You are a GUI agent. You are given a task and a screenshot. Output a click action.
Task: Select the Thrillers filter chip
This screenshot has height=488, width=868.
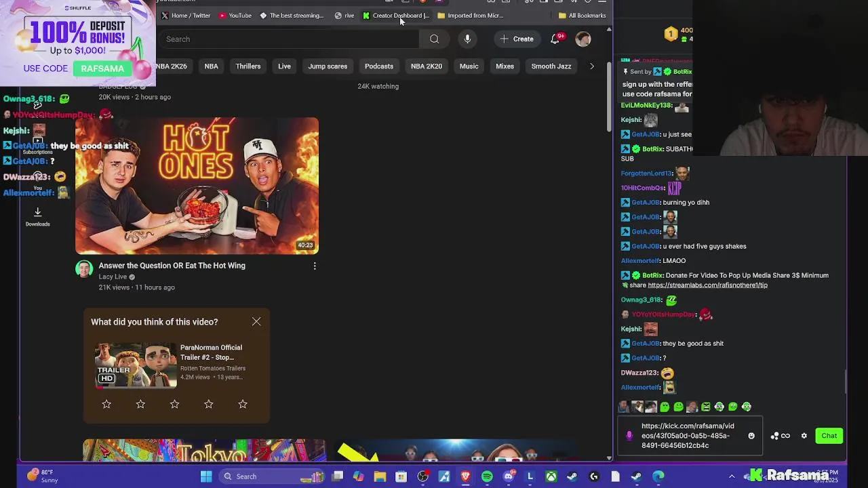tap(248, 66)
